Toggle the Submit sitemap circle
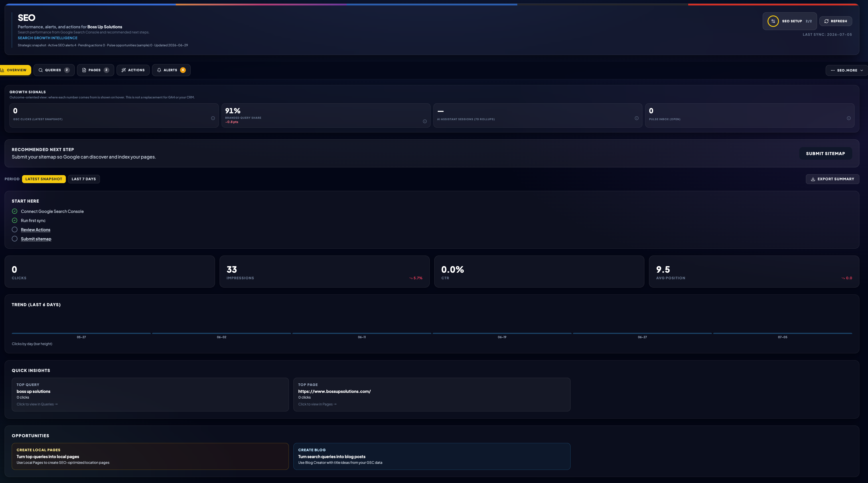 point(15,238)
